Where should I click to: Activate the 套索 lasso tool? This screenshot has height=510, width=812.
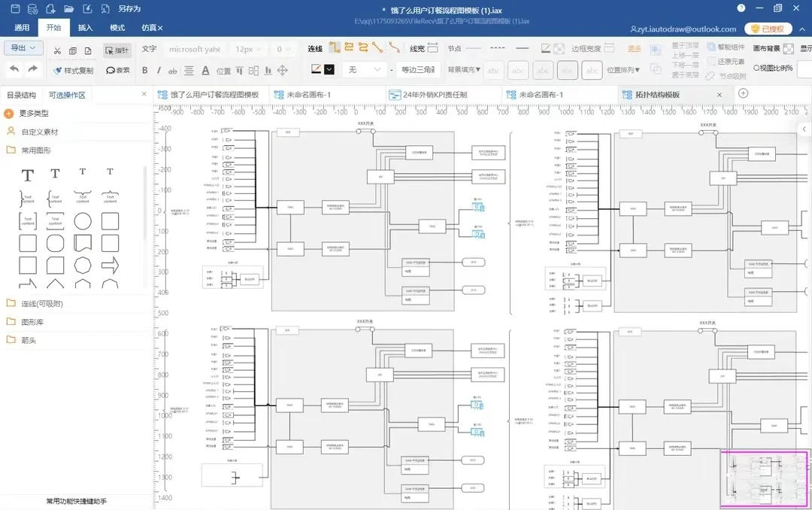click(117, 71)
